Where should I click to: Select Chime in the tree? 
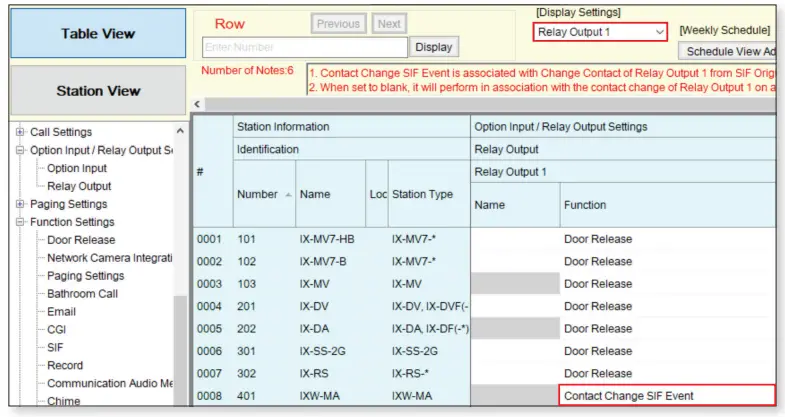(x=64, y=401)
